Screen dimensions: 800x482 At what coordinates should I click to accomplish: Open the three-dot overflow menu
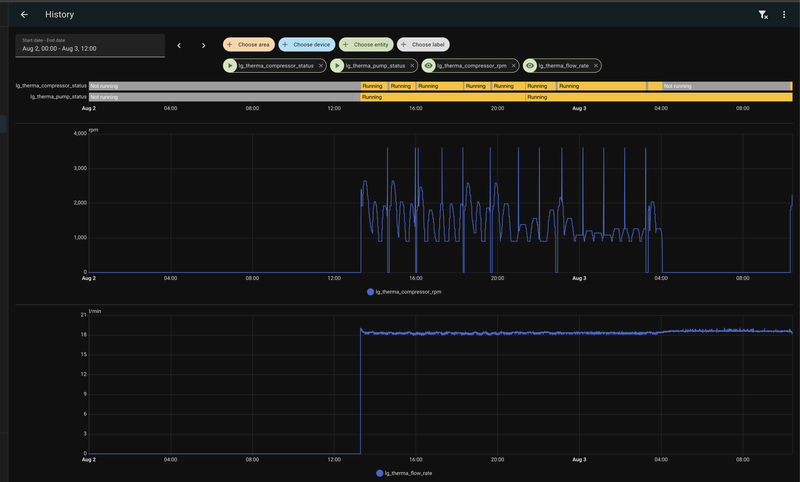click(x=784, y=15)
